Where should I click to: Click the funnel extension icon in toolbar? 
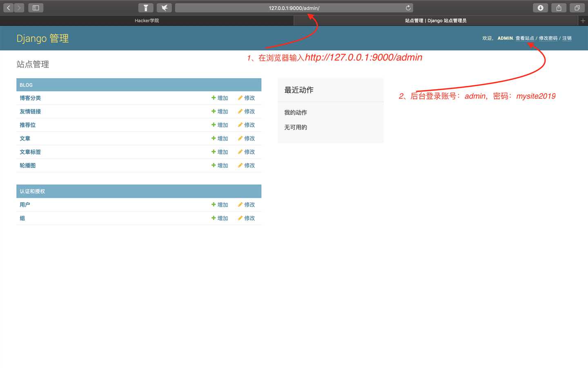pyautogui.click(x=146, y=8)
